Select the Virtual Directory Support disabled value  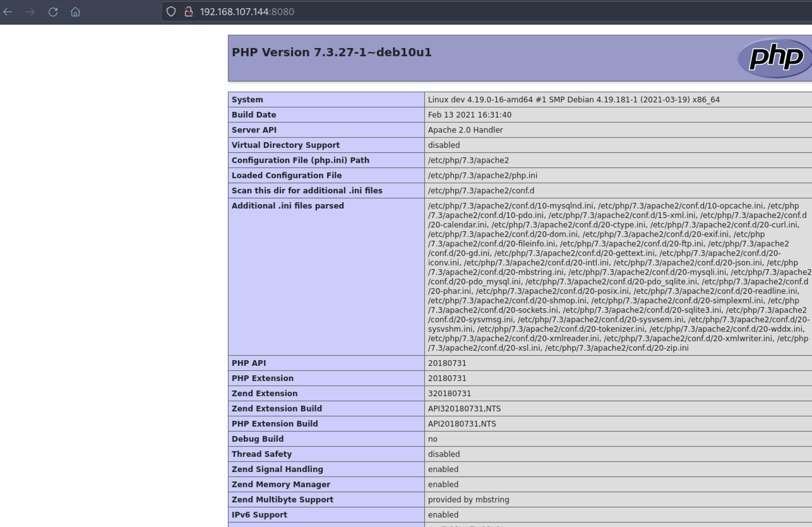point(444,145)
